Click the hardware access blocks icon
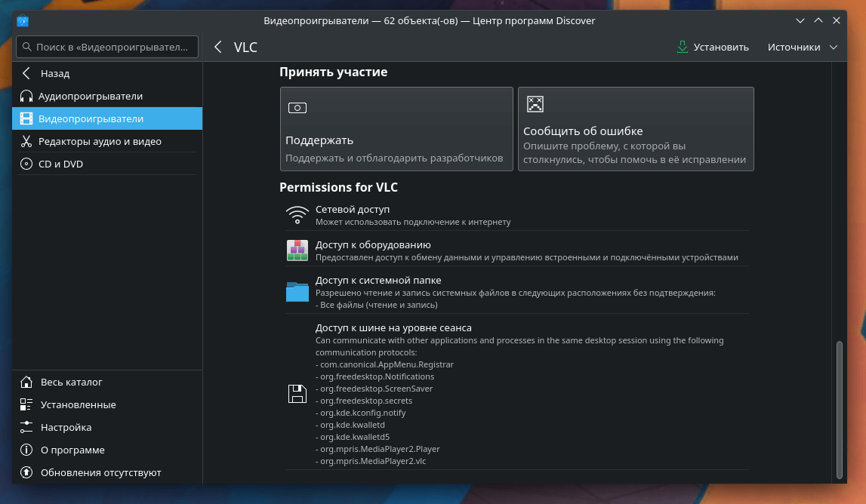Screen dimensions: 866x504 click(297, 250)
